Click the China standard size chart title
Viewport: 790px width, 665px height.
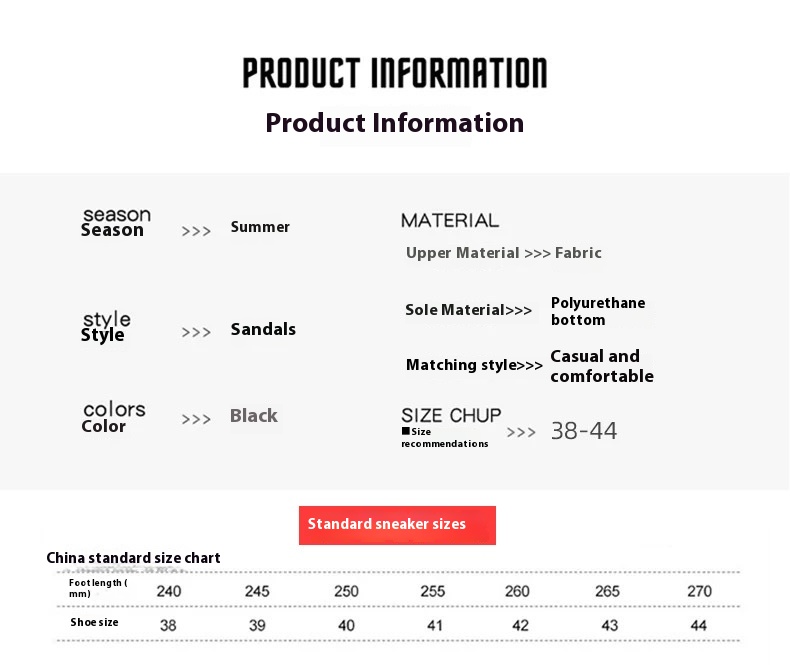[133, 558]
